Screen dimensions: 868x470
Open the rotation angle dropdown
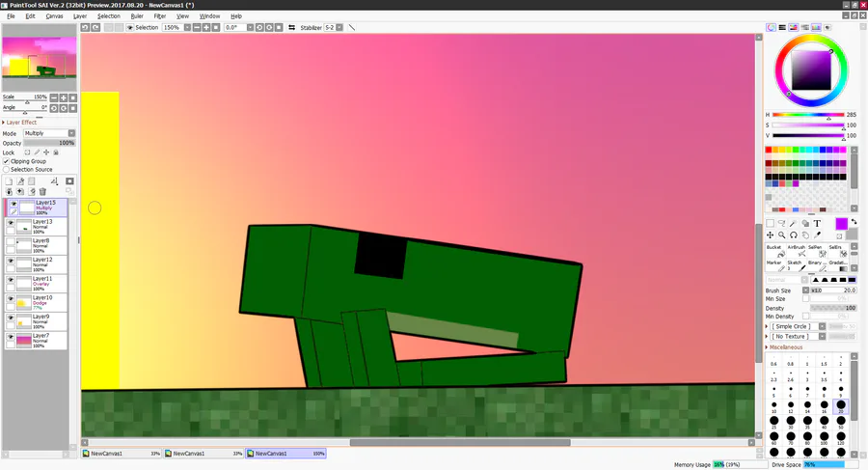click(250, 27)
